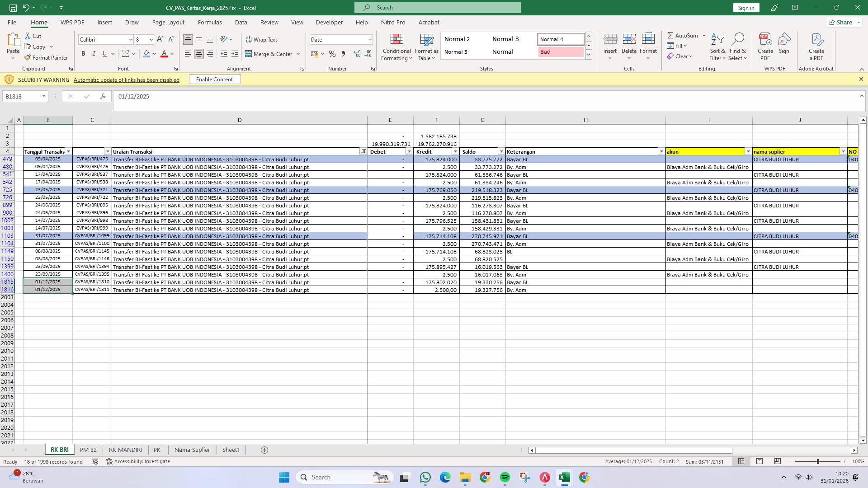Viewport: 868px width, 488px height.
Task: Open the Formulas ribbon tab
Action: [x=210, y=22]
